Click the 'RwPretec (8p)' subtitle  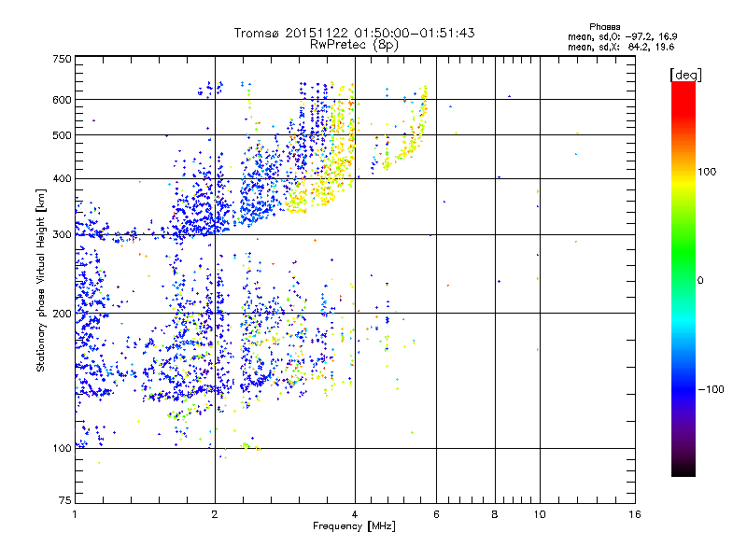click(354, 45)
